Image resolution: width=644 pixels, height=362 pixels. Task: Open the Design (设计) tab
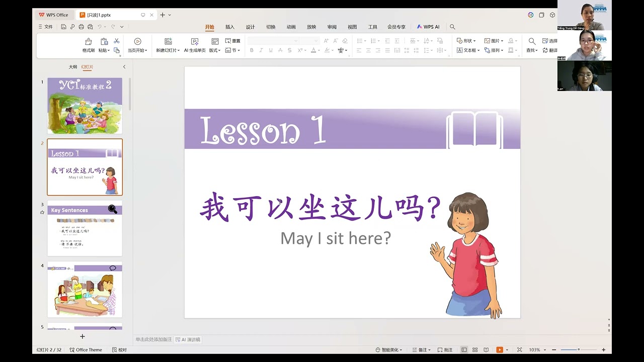tap(251, 27)
